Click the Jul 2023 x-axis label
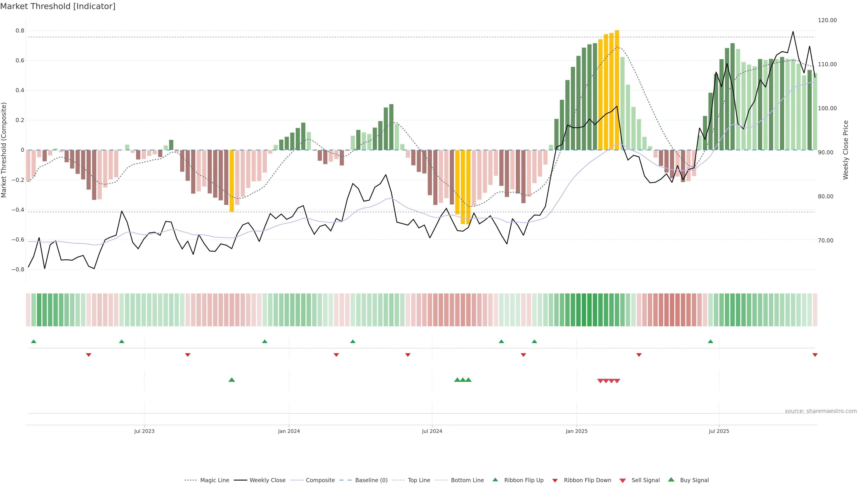 (x=144, y=431)
